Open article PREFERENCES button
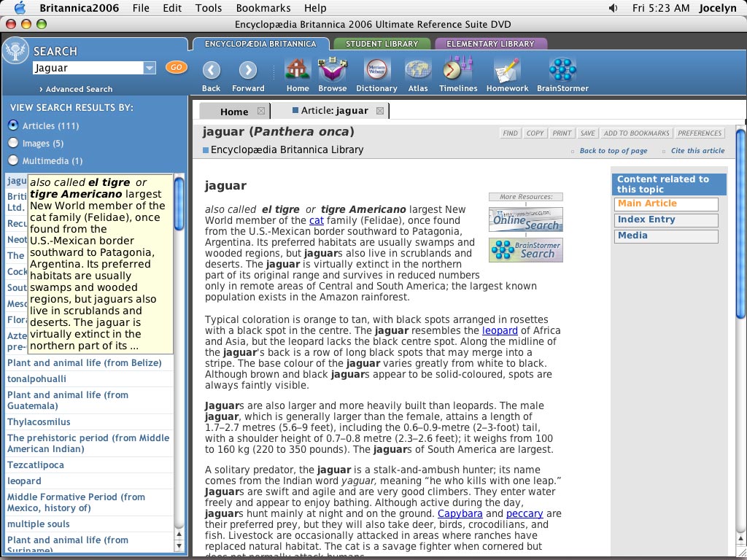The image size is (747, 560). tap(700, 133)
